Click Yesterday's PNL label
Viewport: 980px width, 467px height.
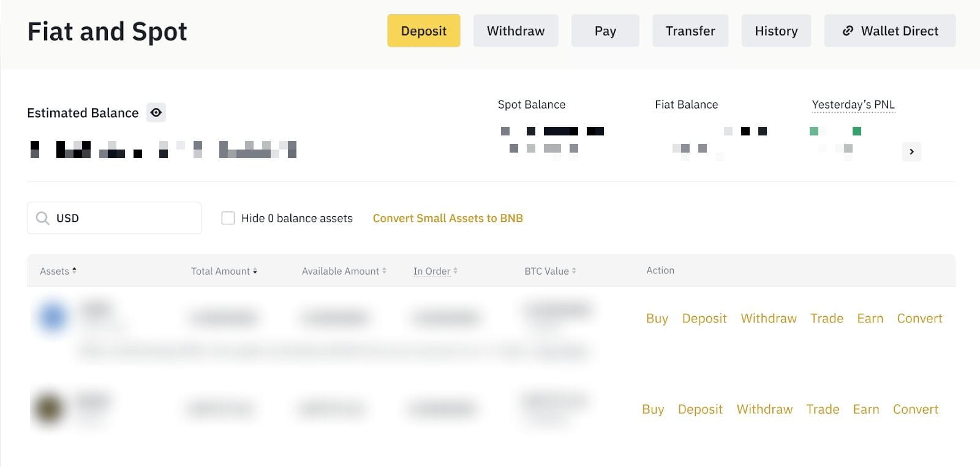coord(853,105)
